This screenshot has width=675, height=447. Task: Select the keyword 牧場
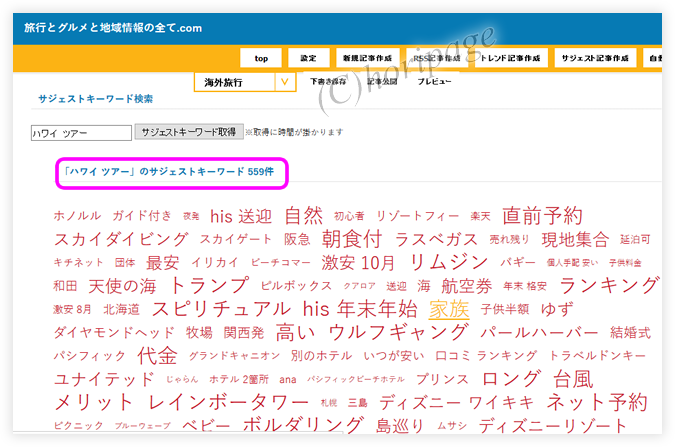199,332
